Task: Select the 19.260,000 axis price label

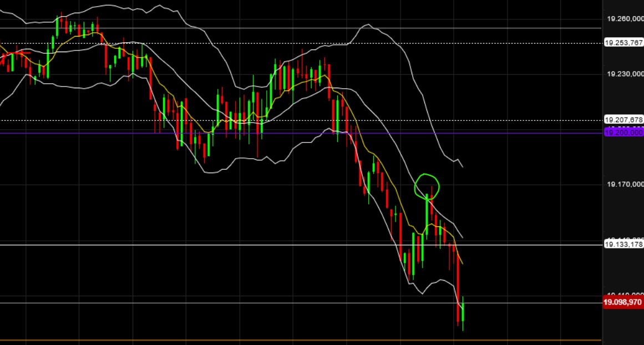Action: pos(623,18)
